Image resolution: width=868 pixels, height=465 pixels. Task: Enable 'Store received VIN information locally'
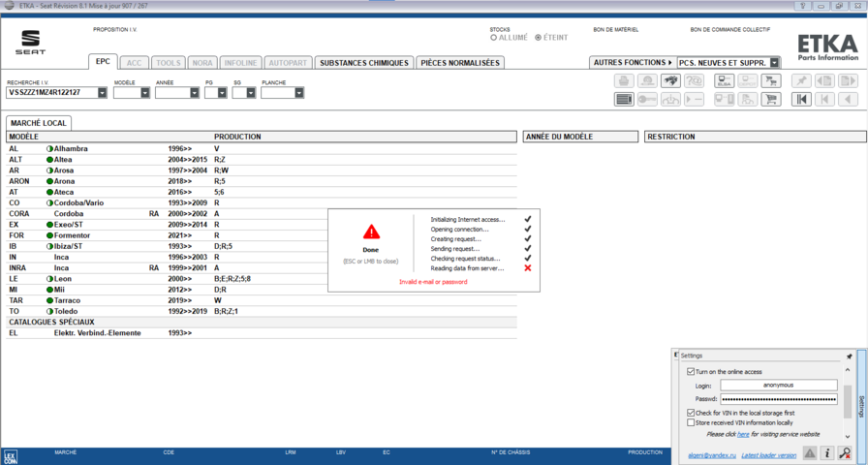(x=691, y=422)
